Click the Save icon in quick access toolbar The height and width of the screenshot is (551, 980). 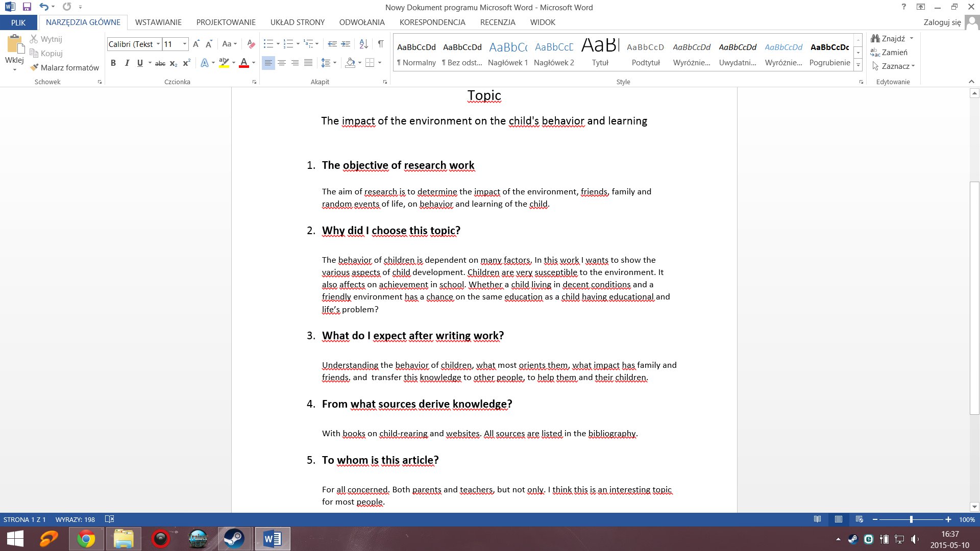(27, 7)
